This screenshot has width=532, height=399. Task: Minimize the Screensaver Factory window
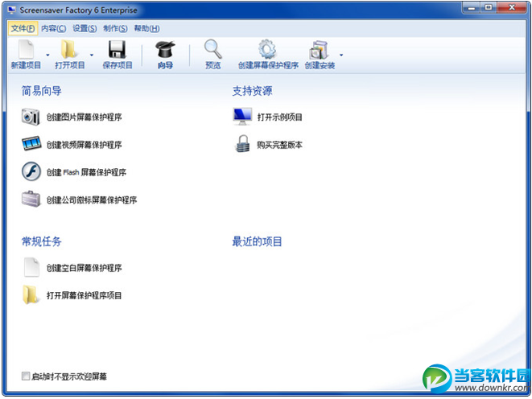point(472,8)
